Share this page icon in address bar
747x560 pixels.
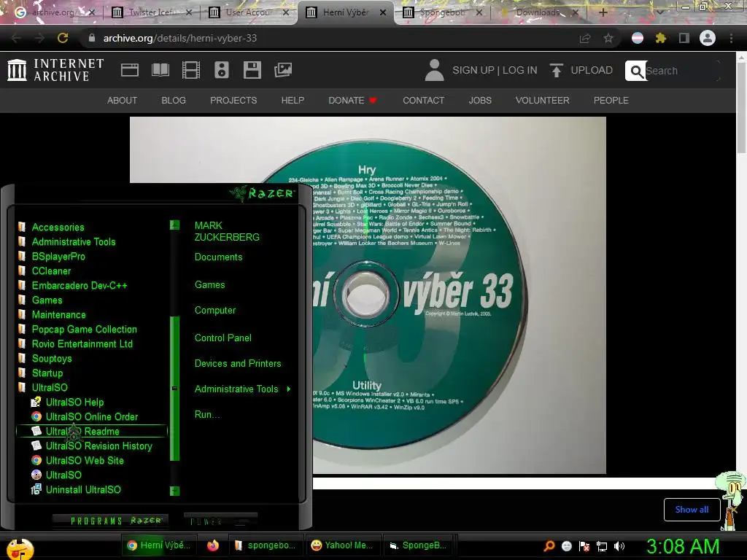585,38
